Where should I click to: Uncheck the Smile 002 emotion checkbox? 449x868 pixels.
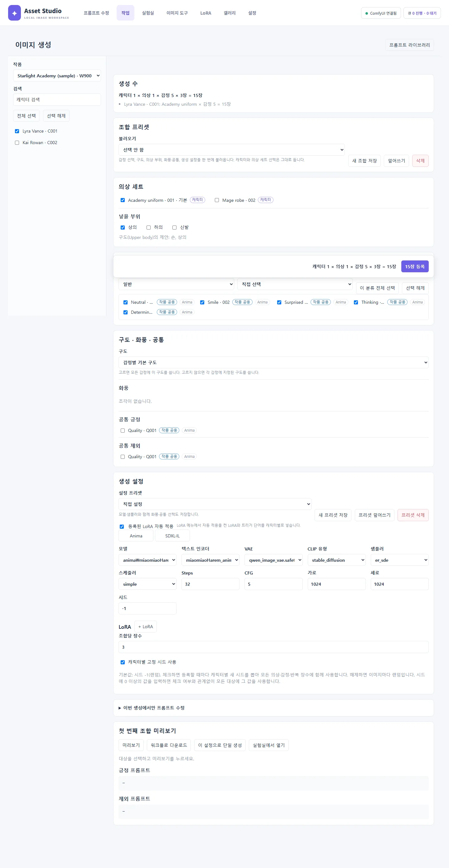tap(202, 302)
